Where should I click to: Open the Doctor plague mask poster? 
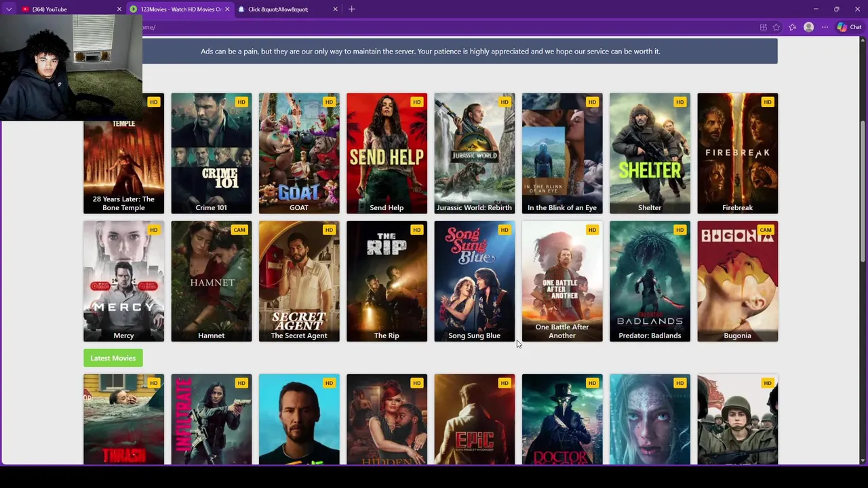pos(562,420)
